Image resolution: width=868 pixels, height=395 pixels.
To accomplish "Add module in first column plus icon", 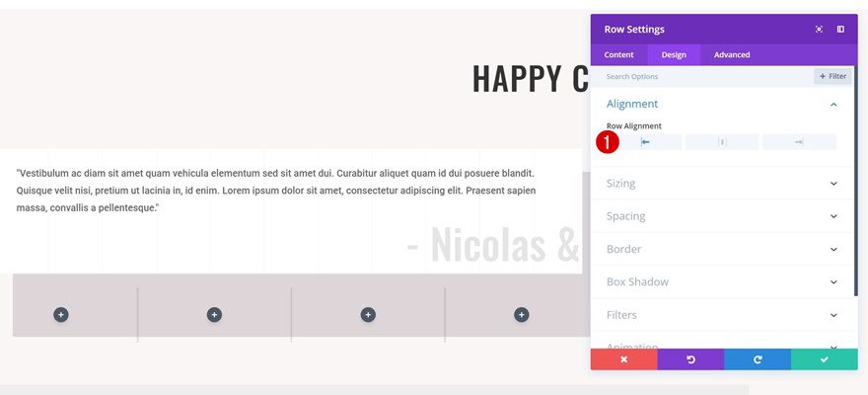I will (x=61, y=315).
